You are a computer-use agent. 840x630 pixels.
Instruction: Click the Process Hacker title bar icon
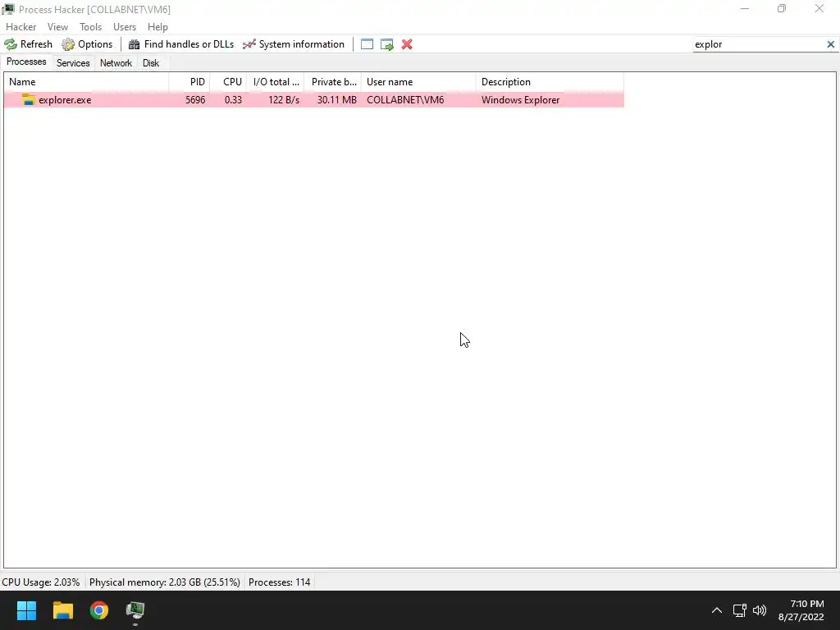pos(8,9)
